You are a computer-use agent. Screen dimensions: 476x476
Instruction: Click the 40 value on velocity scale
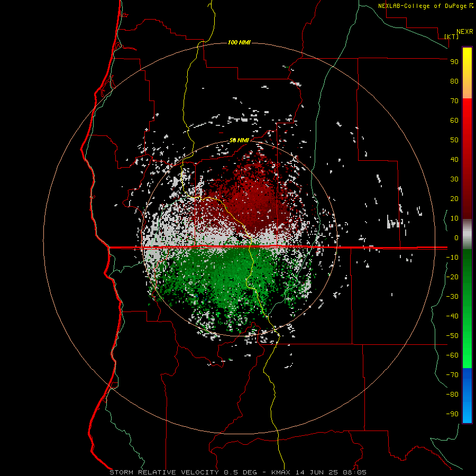pos(454,159)
